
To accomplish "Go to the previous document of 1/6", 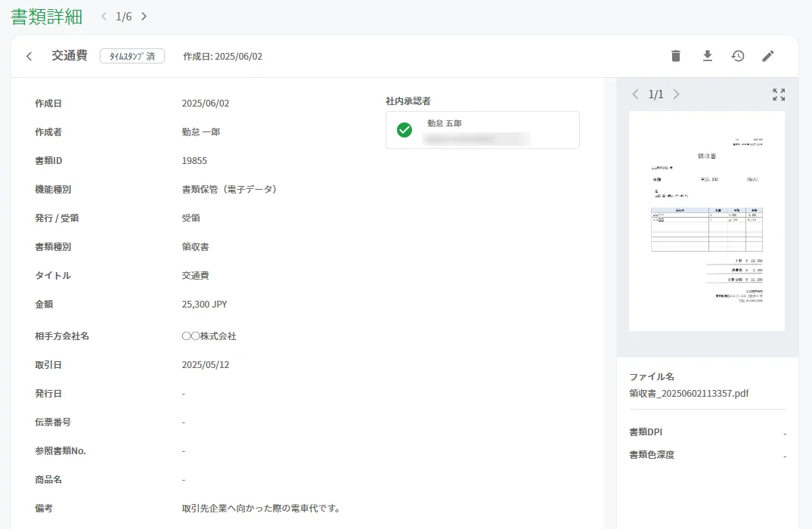I will tap(104, 17).
